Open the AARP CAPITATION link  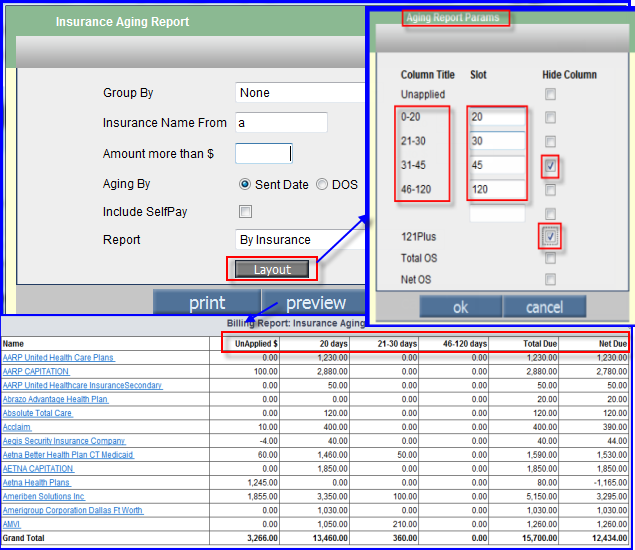click(x=36, y=371)
